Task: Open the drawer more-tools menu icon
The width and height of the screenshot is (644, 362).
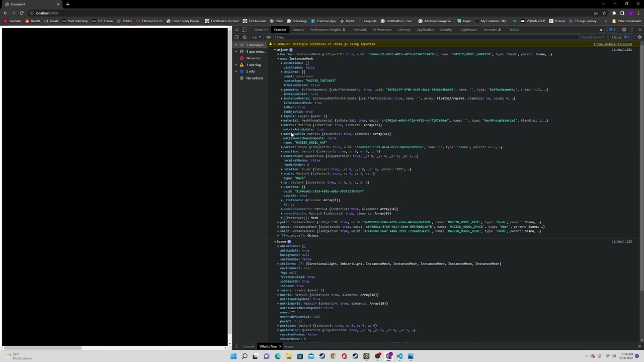Action: pos(236,346)
